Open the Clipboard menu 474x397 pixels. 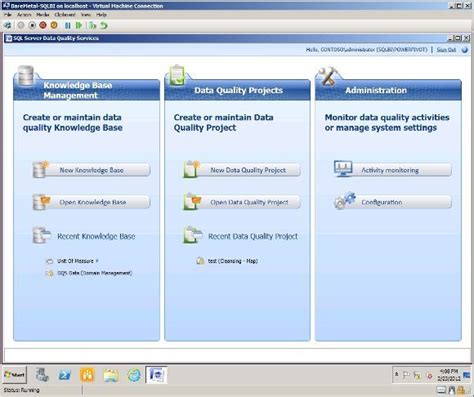[x=65, y=15]
